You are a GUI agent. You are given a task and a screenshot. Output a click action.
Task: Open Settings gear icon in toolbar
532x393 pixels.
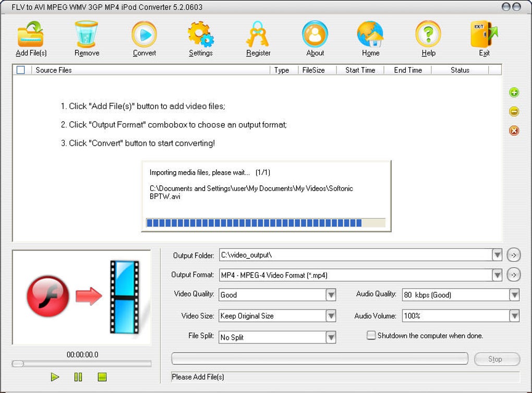click(x=201, y=34)
